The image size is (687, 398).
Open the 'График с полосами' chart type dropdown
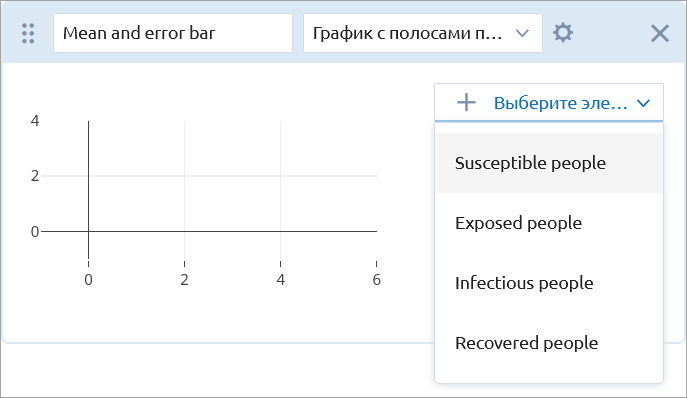pos(423,33)
